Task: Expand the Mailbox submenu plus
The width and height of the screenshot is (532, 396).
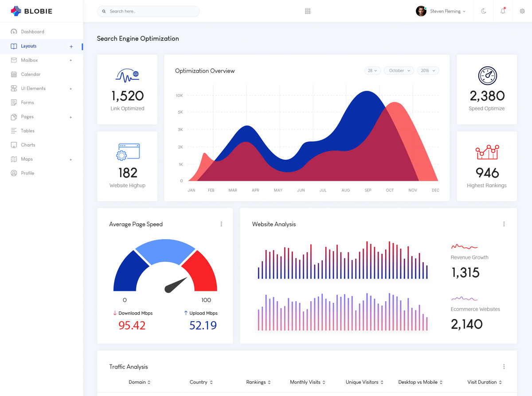Action: coord(70,60)
